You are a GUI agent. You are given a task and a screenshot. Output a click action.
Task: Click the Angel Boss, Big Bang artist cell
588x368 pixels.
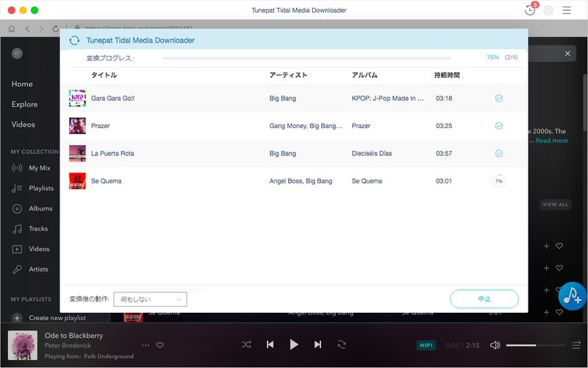[x=301, y=181]
